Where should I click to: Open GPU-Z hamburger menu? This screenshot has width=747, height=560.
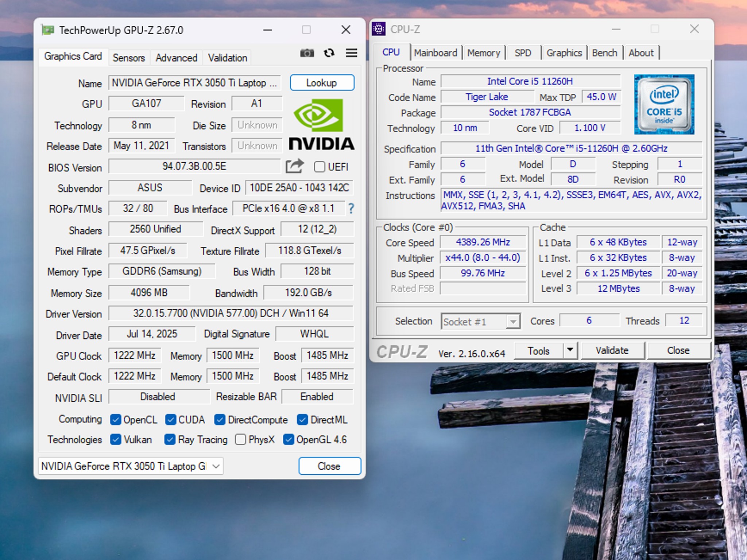tap(351, 53)
